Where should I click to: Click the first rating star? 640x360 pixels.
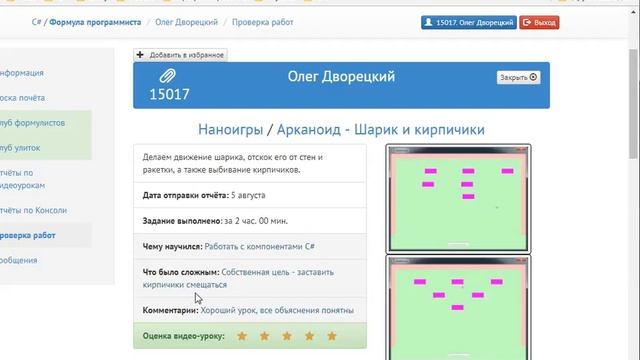pos(242,336)
